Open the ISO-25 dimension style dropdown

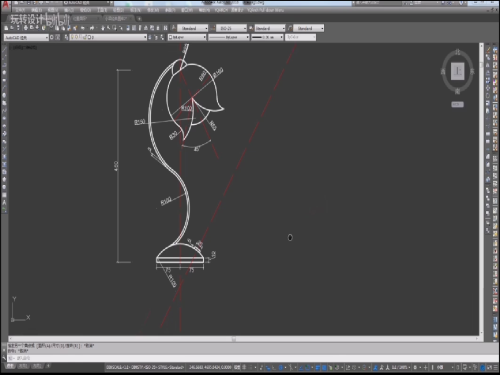point(231,28)
